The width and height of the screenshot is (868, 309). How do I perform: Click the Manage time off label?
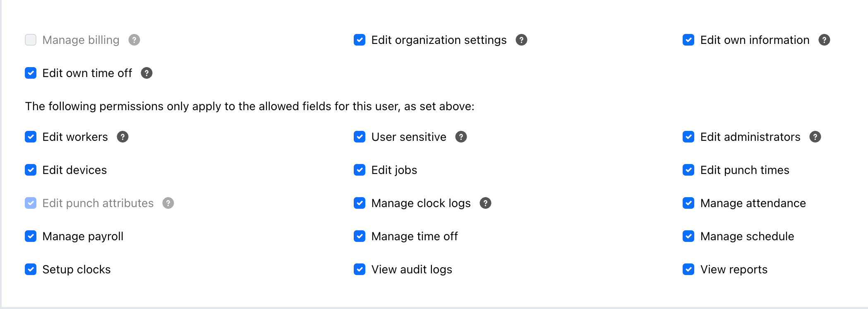(x=415, y=236)
